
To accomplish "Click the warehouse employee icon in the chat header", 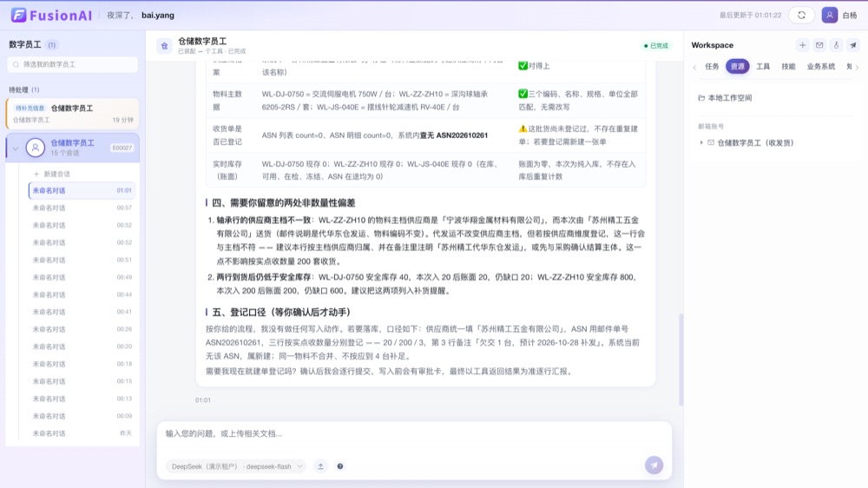I will 164,46.
